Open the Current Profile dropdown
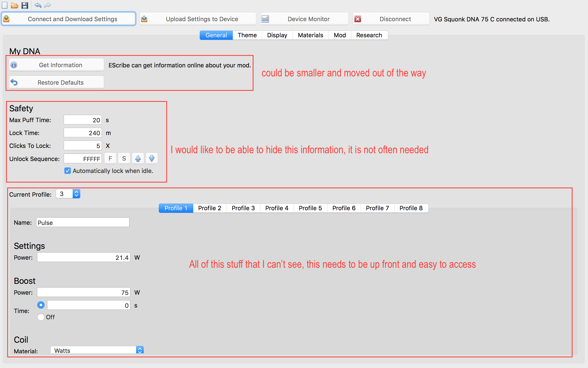This screenshot has height=368, width=588. pos(68,194)
